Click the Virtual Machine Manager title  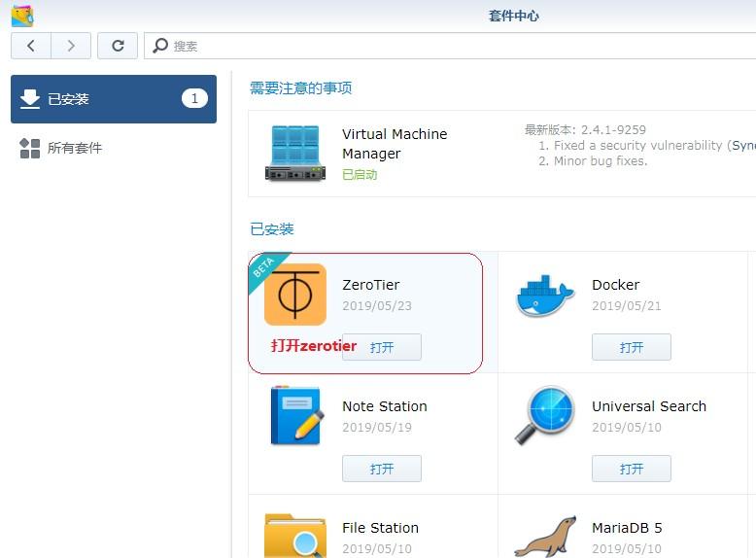click(x=395, y=144)
